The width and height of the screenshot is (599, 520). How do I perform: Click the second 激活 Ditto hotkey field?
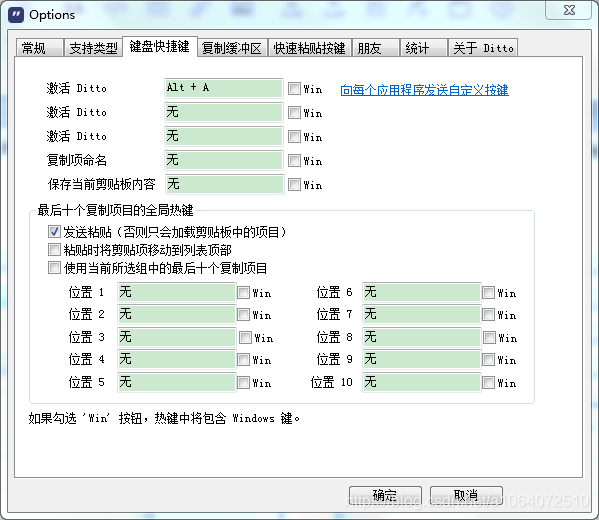224,112
